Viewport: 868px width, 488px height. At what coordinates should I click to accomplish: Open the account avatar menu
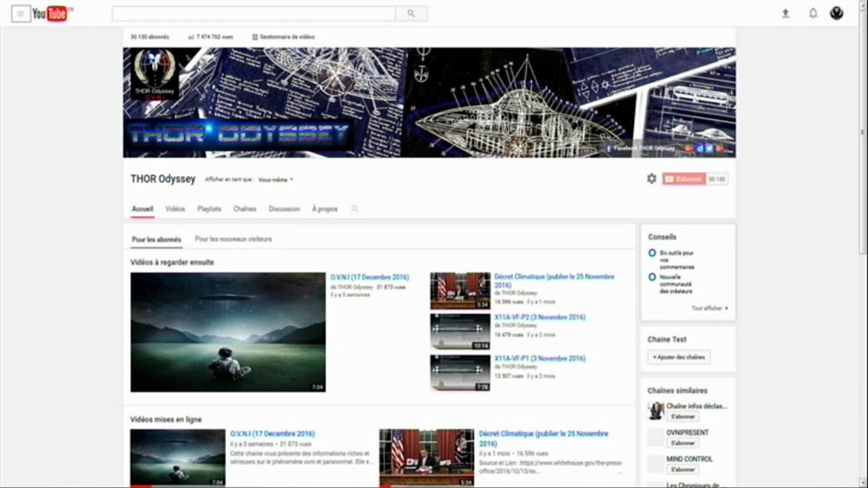[x=837, y=13]
